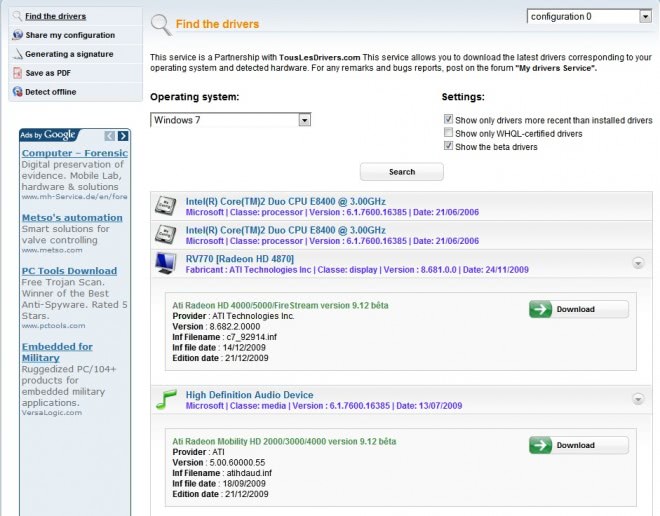Collapse the High Definition Audio Device section
660x516 pixels.
coord(638,399)
